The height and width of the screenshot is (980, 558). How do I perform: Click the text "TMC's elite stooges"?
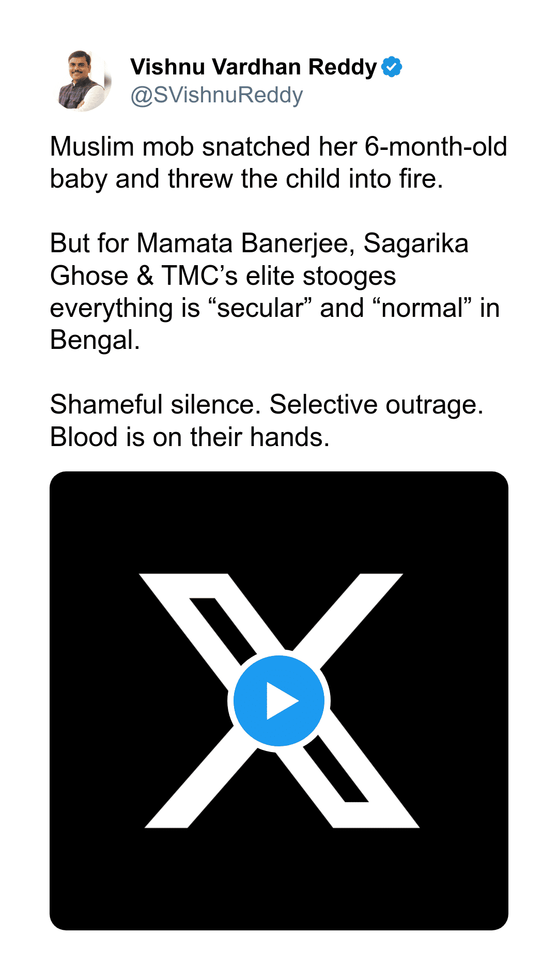[279, 276]
